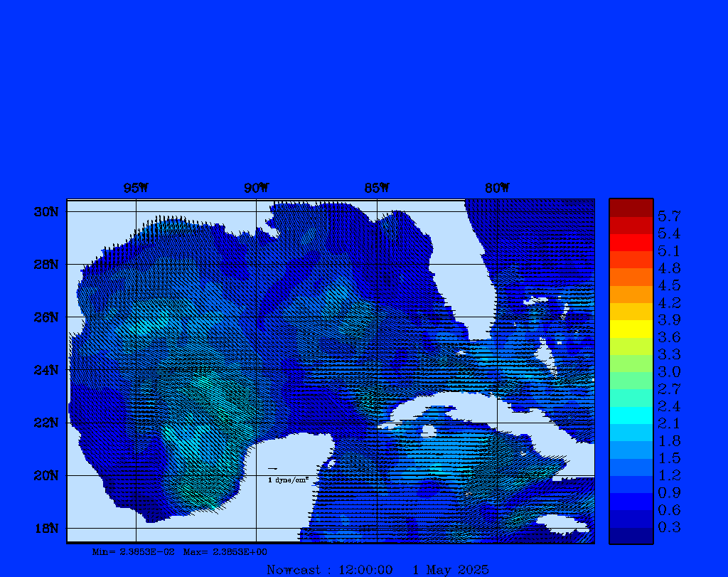Click the 80W longitude label
The width and height of the screenshot is (728, 577).
pyautogui.click(x=497, y=189)
